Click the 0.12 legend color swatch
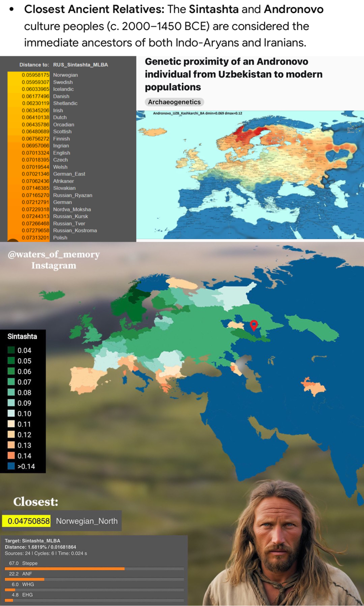This screenshot has height=606, width=364. point(11,434)
